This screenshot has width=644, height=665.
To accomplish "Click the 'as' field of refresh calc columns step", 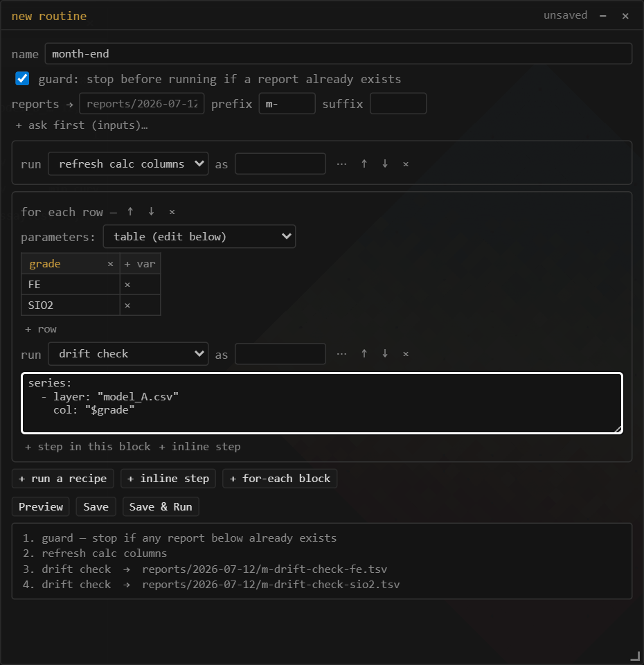I will point(280,163).
